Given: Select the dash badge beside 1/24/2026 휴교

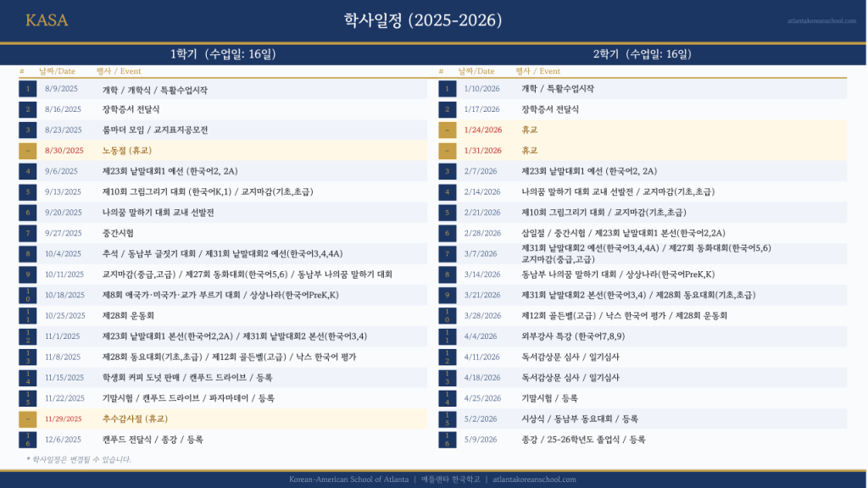Looking at the screenshot, I should 448,130.
